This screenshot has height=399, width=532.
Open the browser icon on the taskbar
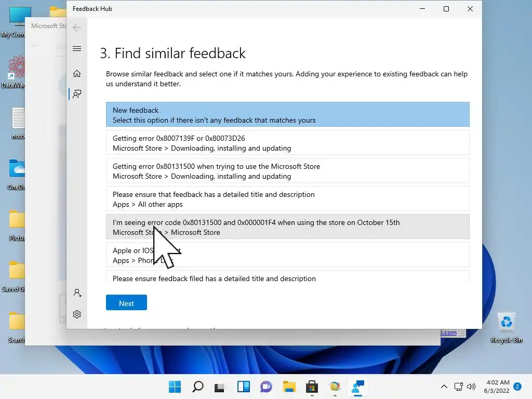[x=335, y=387]
